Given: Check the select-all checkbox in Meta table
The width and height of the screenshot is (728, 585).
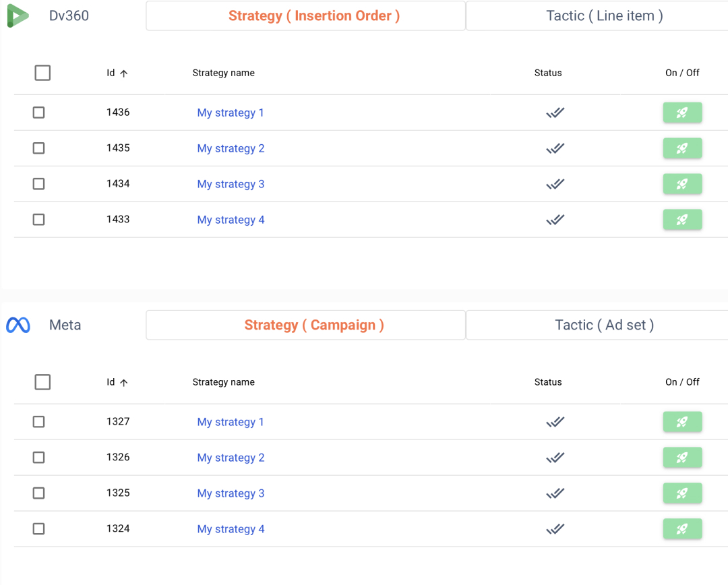Looking at the screenshot, I should [x=42, y=382].
